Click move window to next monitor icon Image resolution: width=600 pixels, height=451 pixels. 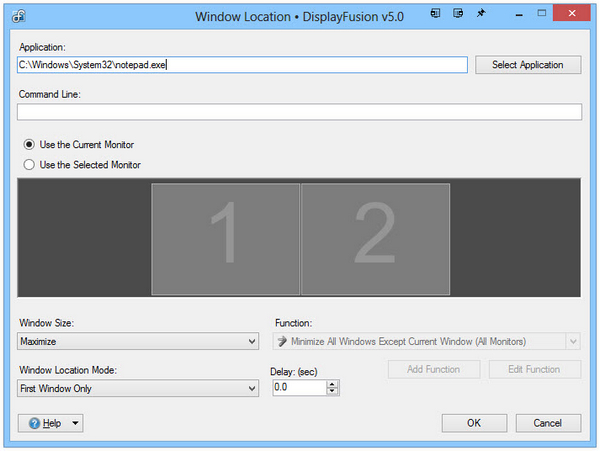[x=435, y=13]
